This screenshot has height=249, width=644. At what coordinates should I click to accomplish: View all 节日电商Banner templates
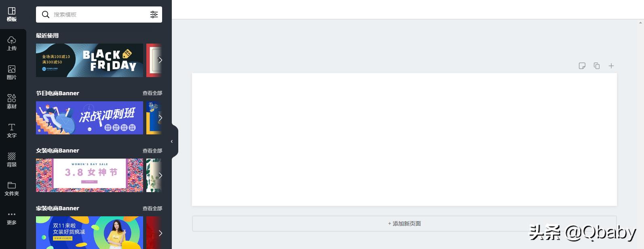click(x=152, y=93)
